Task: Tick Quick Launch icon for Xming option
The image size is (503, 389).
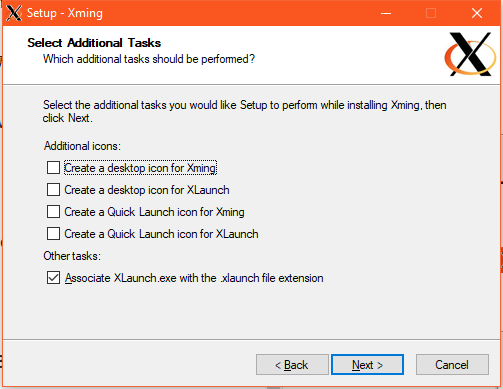Action: coord(53,212)
